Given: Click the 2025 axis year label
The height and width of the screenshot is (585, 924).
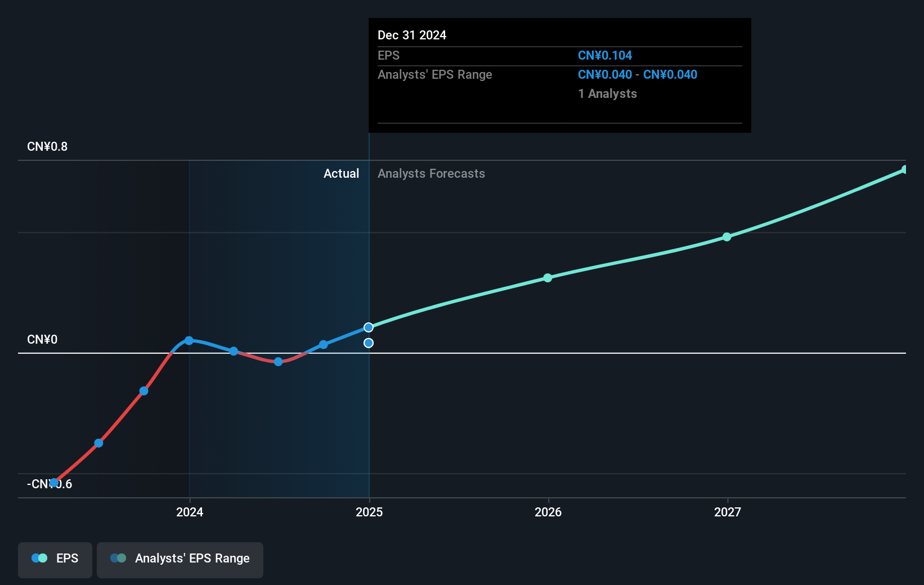Looking at the screenshot, I should pos(369,512).
